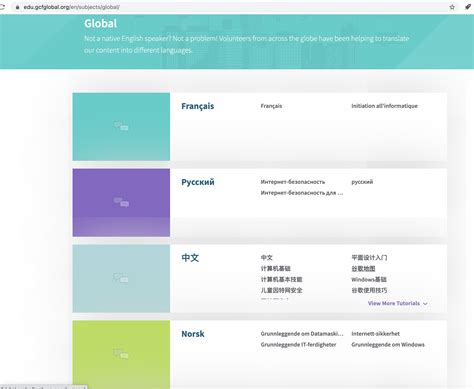Click the Global page heading
The image size is (474, 389).
click(x=101, y=23)
